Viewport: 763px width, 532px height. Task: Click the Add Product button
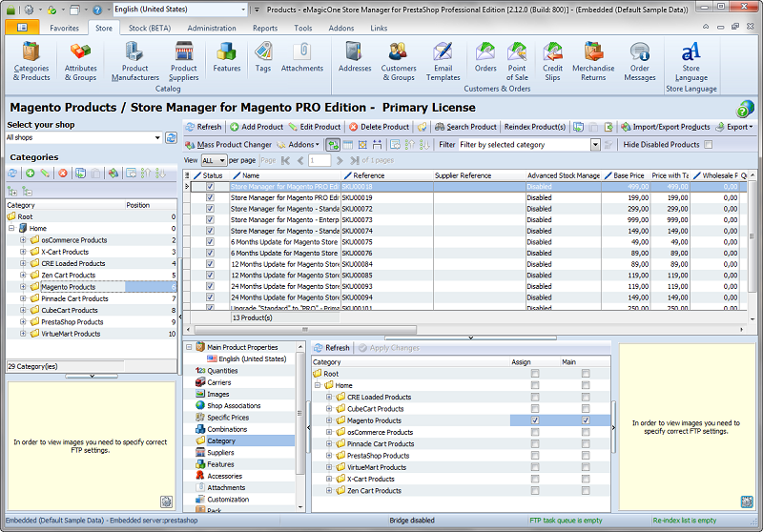(x=256, y=127)
